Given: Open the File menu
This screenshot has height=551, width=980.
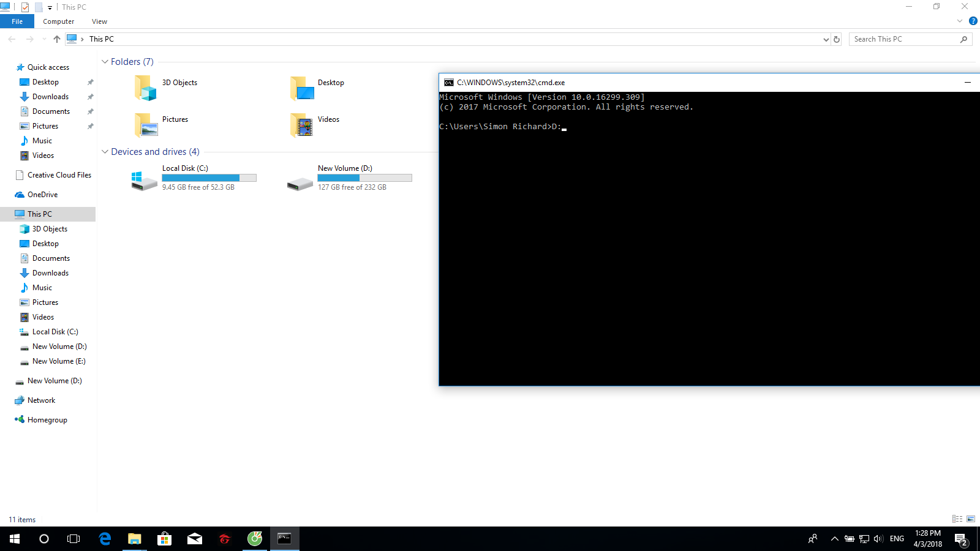Looking at the screenshot, I should click(x=17, y=21).
